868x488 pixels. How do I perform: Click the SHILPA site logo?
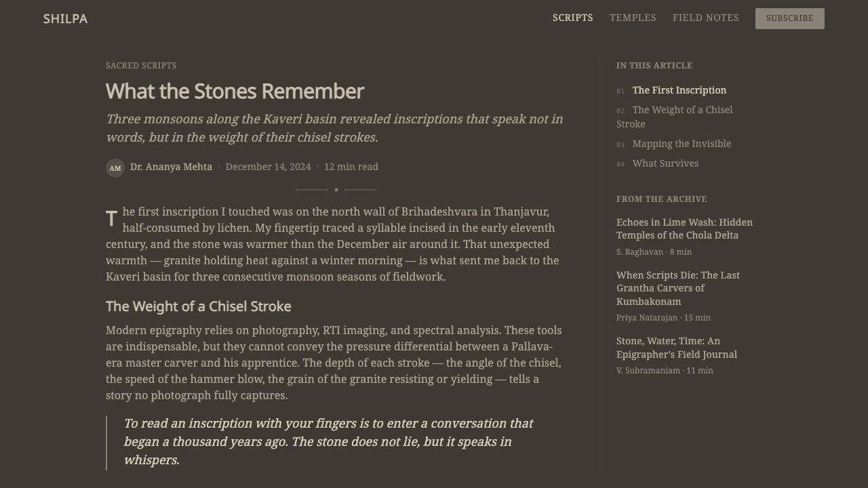click(65, 19)
